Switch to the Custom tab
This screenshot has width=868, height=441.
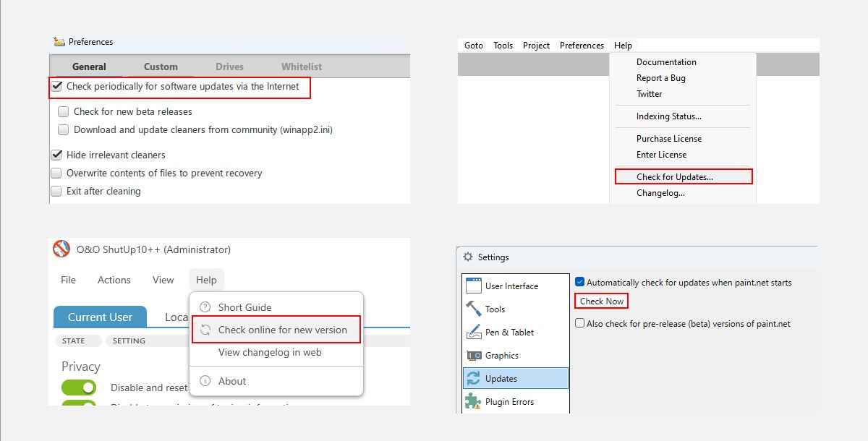tap(161, 67)
